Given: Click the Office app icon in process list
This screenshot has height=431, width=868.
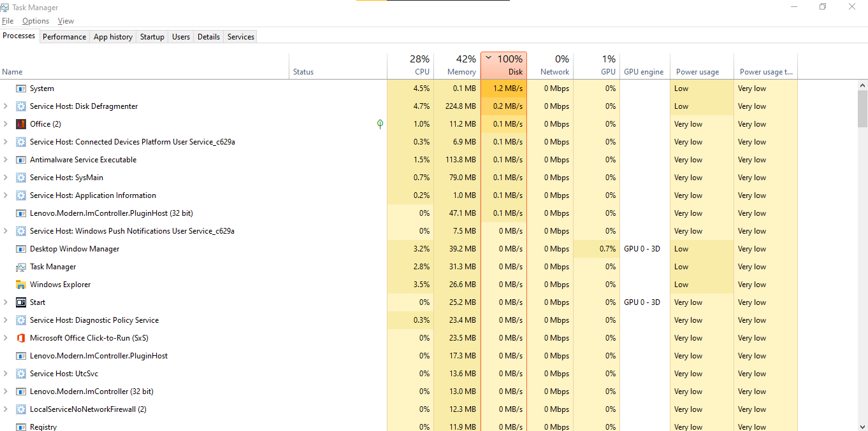Looking at the screenshot, I should tap(21, 124).
